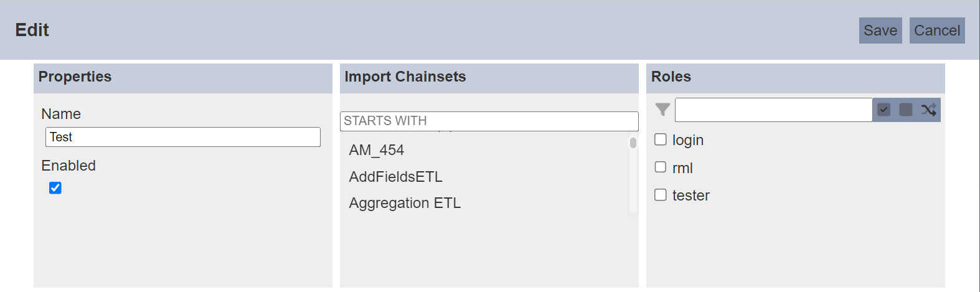Check the tester role checkbox
Viewport: 980px width, 292px height.
pyautogui.click(x=661, y=195)
